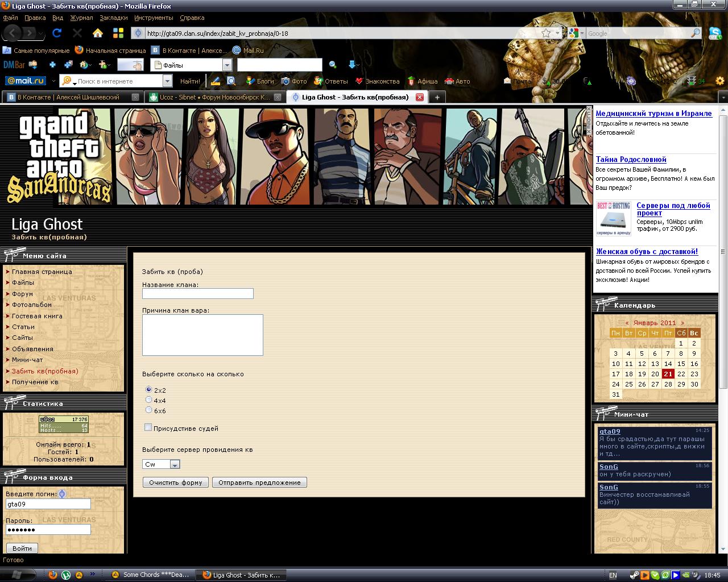This screenshot has height=582, width=728.
Task: Click the DMBar logo icon
Action: (x=14, y=65)
